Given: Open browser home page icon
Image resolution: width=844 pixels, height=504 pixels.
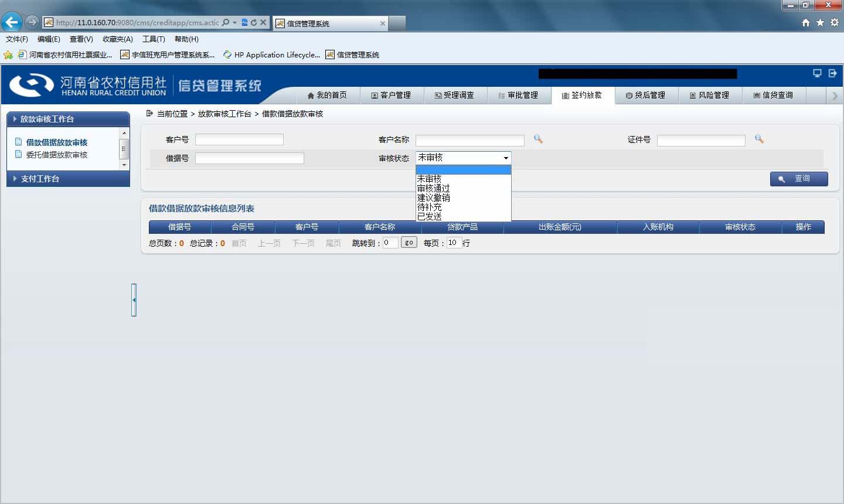Looking at the screenshot, I should (x=806, y=22).
